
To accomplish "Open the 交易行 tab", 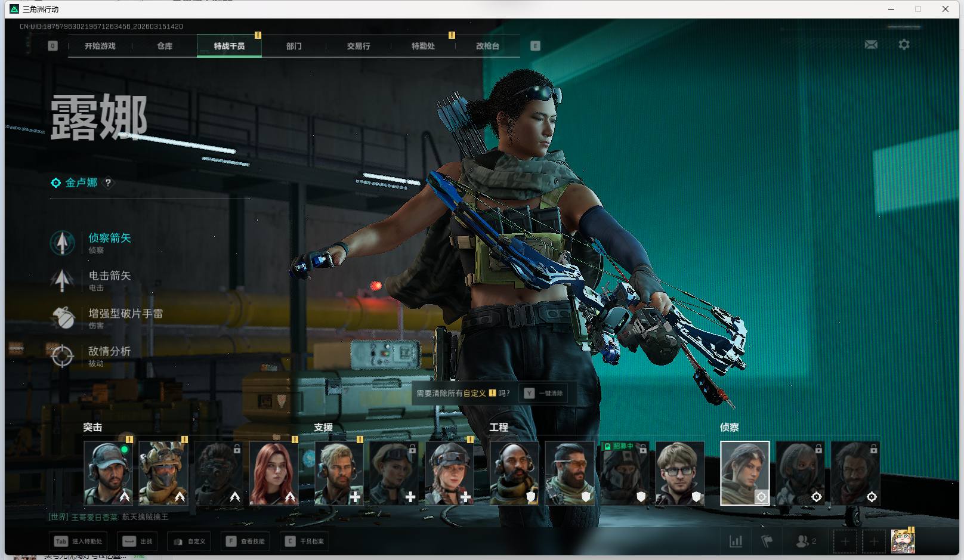I will point(359,46).
